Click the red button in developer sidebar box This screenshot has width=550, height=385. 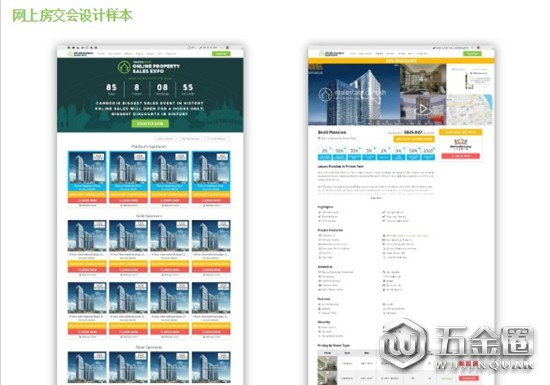461,156
